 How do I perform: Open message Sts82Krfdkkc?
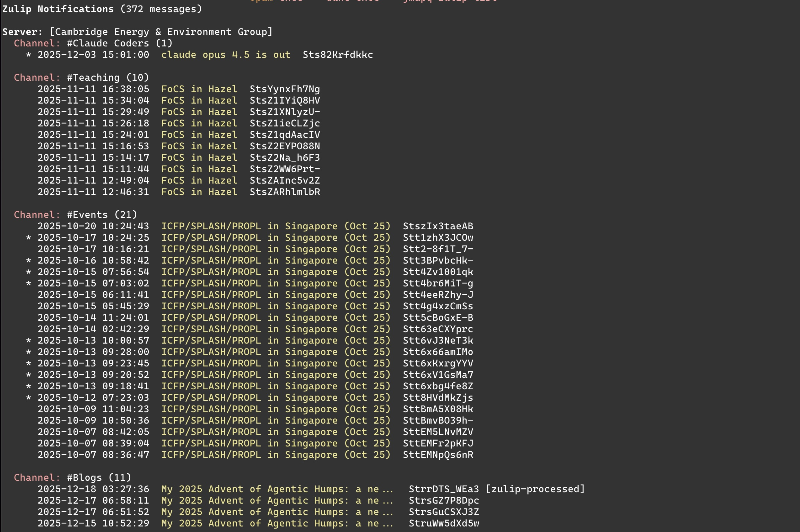(x=337, y=54)
